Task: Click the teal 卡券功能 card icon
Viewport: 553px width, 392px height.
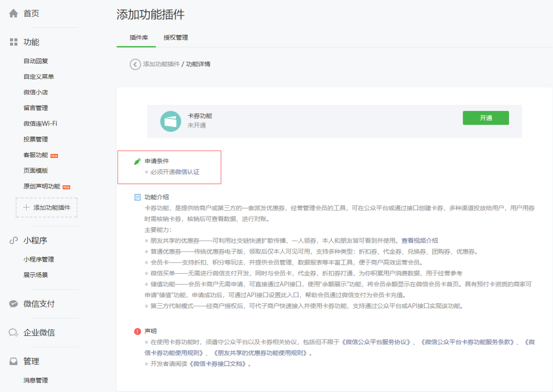Action: 171,121
